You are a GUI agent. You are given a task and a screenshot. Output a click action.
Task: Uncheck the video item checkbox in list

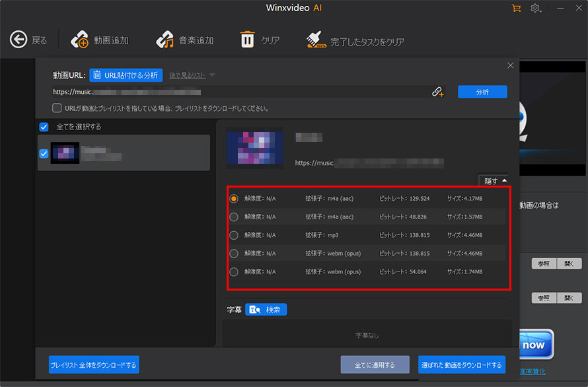pyautogui.click(x=44, y=153)
